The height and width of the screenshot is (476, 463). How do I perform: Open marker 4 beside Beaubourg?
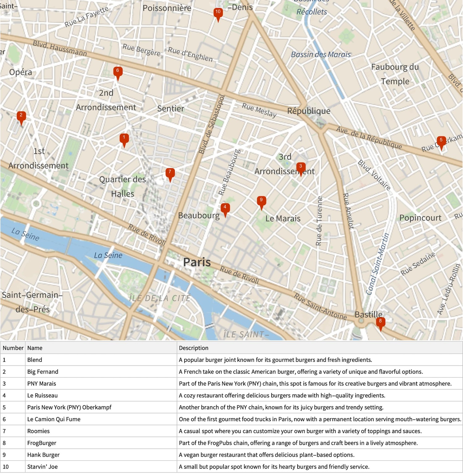pyautogui.click(x=225, y=209)
